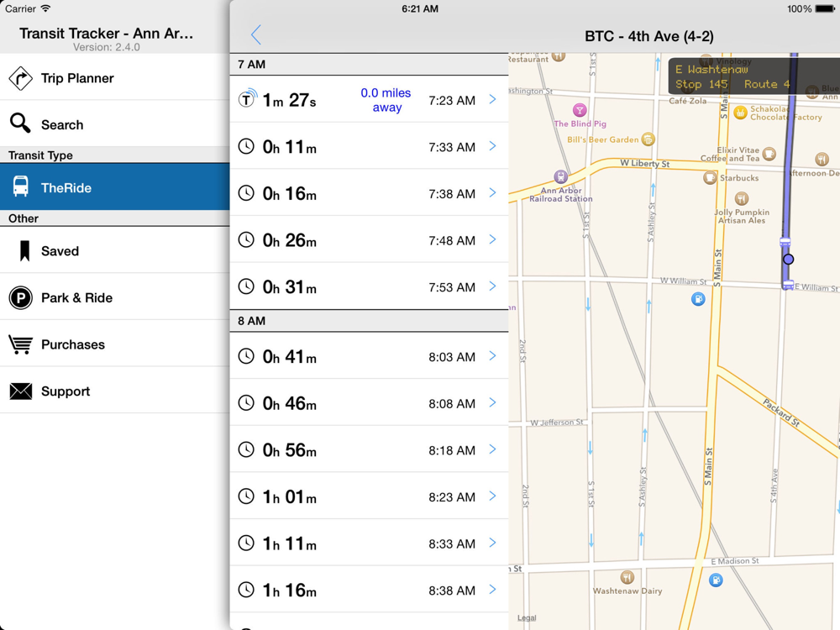Expand the 7:48 AM departure chevron

pos(493,239)
